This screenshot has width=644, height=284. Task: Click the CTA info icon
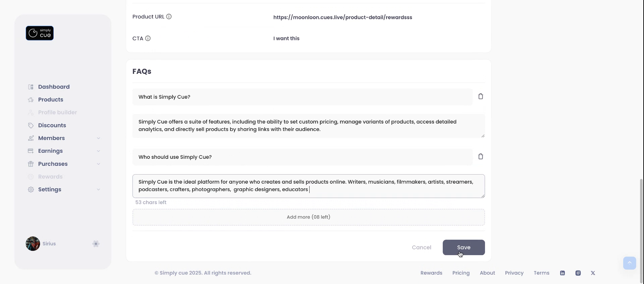pyautogui.click(x=148, y=39)
